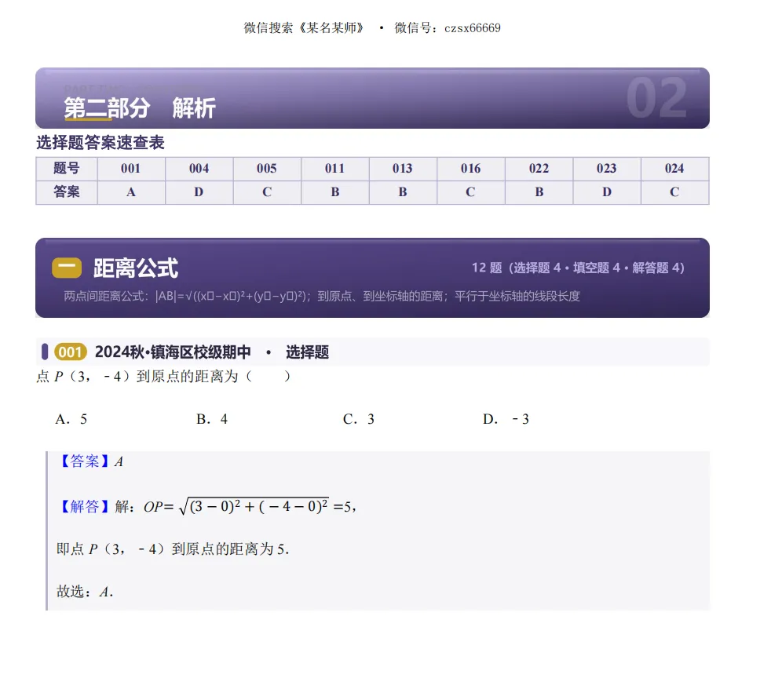771x700 pixels.
Task: Click question number cell 016
Action: click(x=470, y=169)
